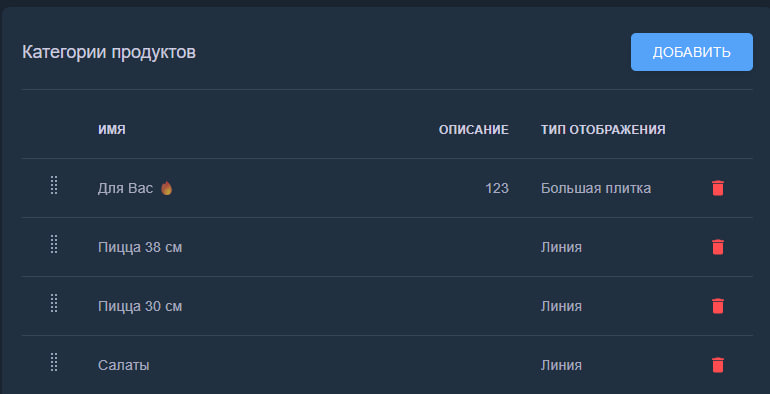Click the drag handle for Пицца 30 см

pos(54,303)
